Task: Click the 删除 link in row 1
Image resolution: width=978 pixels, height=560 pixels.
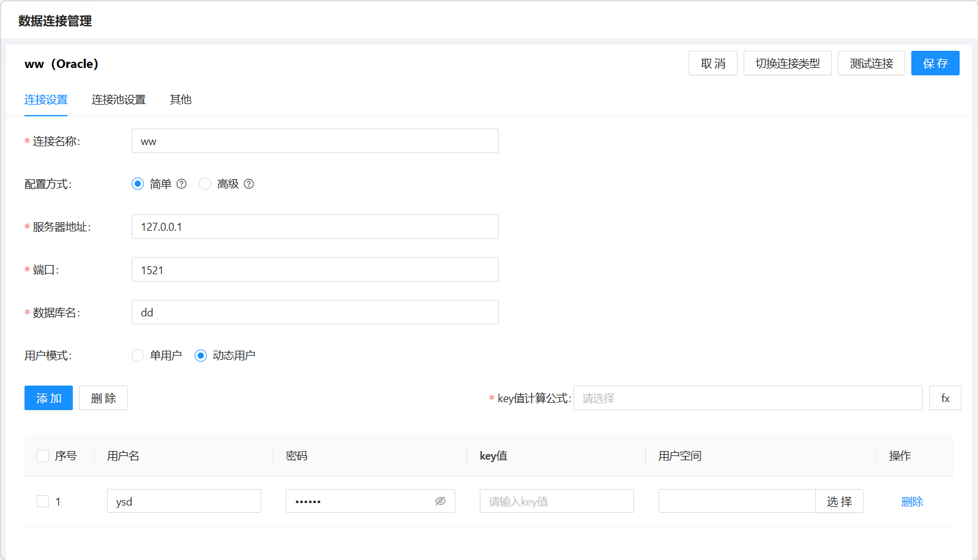Action: click(912, 502)
